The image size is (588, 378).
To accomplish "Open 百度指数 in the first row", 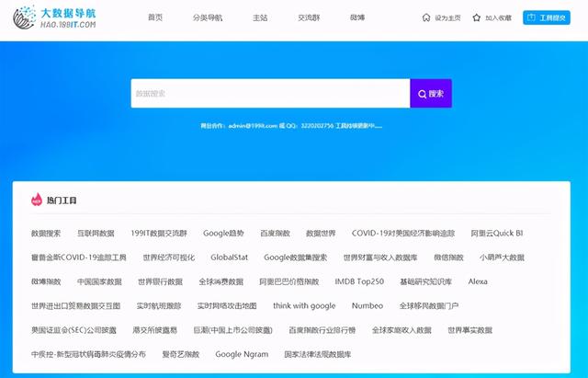I will pos(275,233).
